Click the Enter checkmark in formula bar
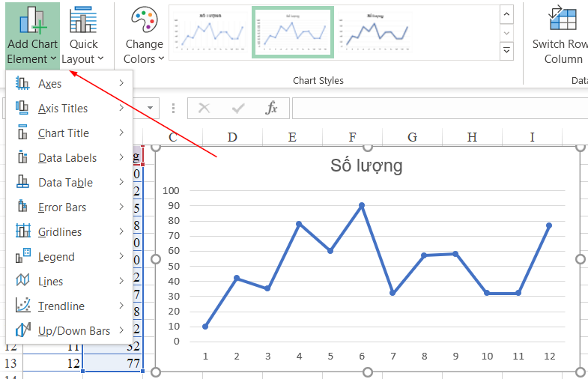Screen dimensions: 588x379 pyautogui.click(x=238, y=109)
